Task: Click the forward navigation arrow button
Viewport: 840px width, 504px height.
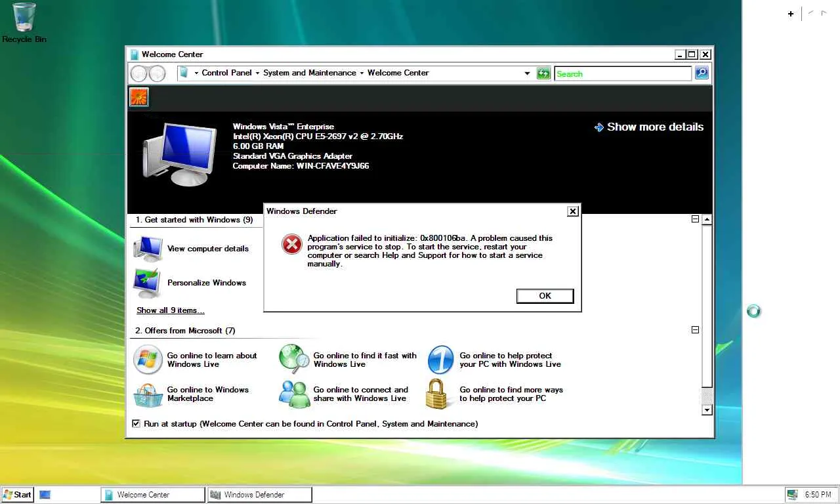Action: (157, 73)
